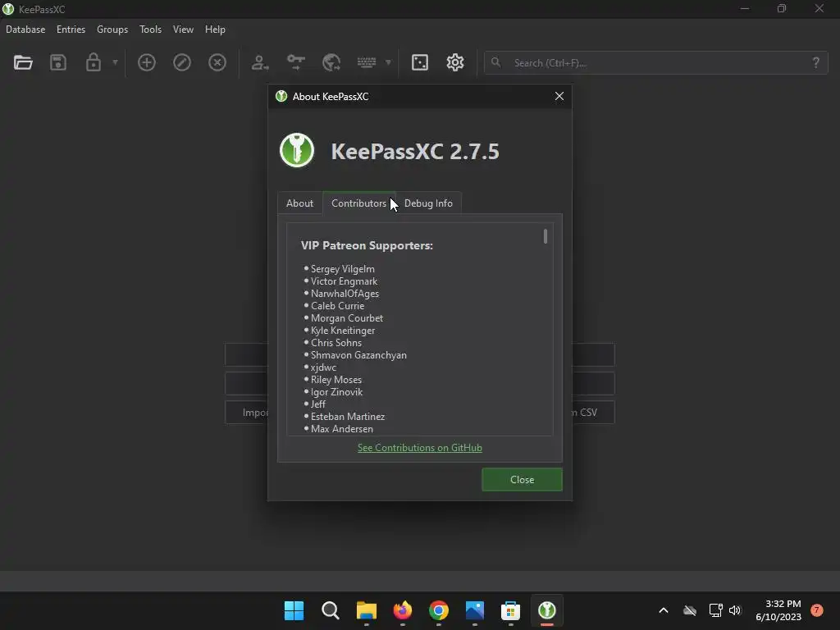Click the name Esteban Martinez
This screenshot has height=630, width=840.
coord(348,417)
